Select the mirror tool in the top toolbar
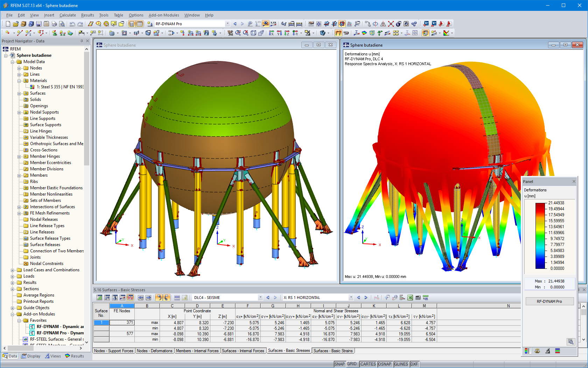This screenshot has width=588, height=368. [383, 23]
